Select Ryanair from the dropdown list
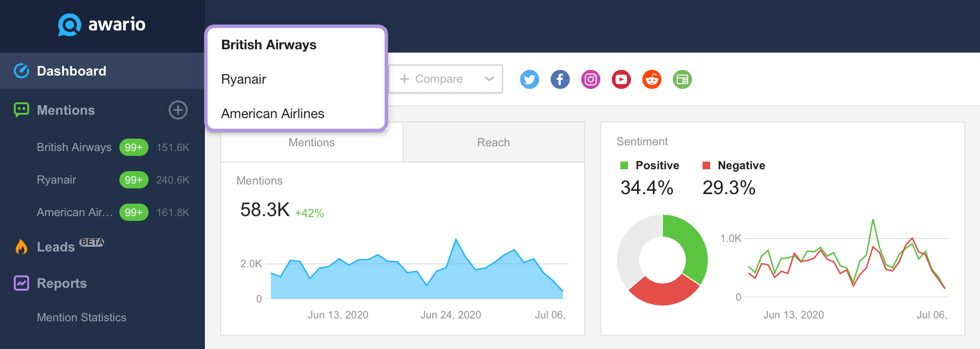 pos(244,79)
